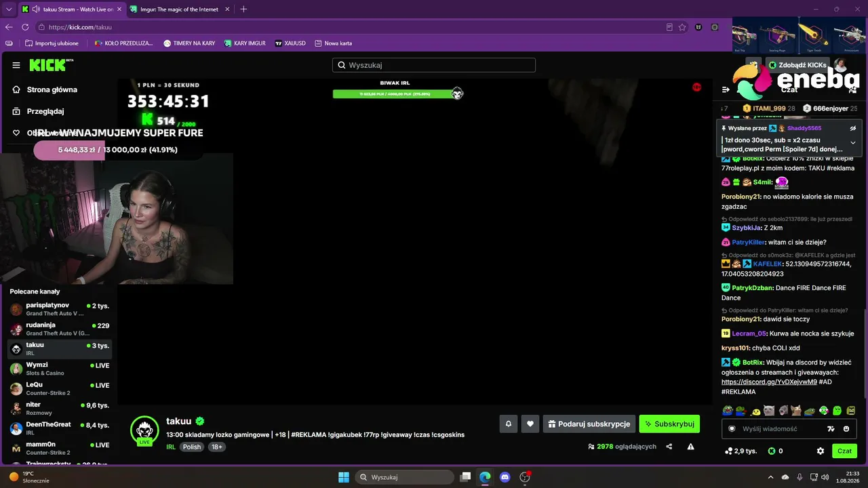Go back in the browser
Viewport: 868px width, 488px height.
point(9,27)
